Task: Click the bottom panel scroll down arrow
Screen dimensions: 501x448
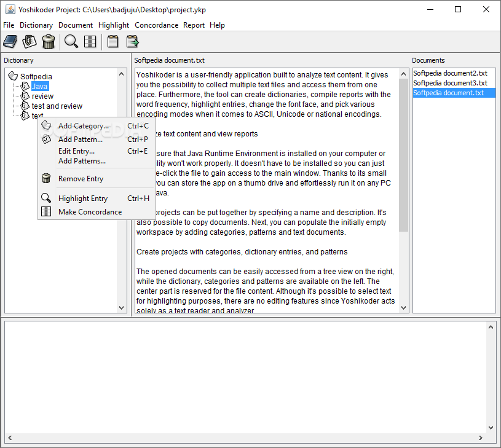Action: pos(491,428)
